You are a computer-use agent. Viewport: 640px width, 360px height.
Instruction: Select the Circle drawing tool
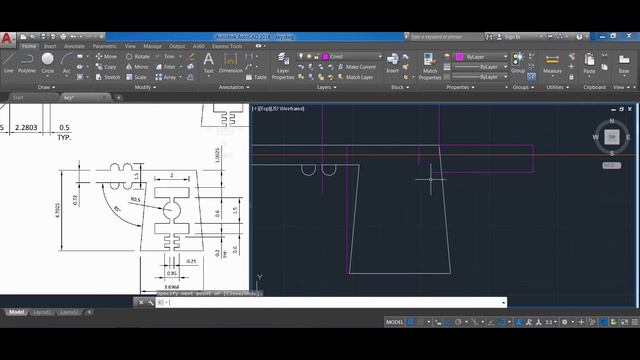[47, 63]
